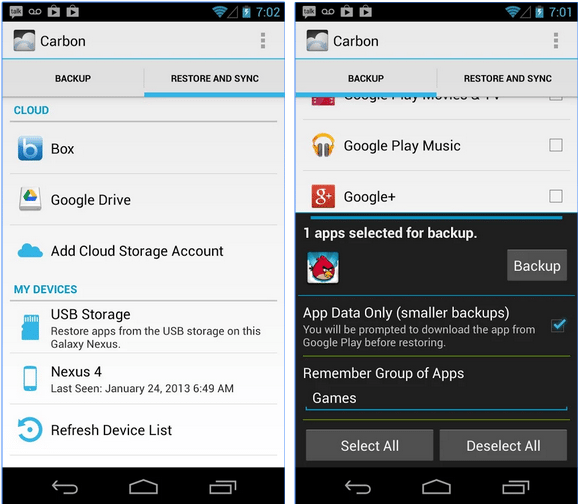
Task: Choose the Nexus 4 phone icon
Action: coord(30,378)
